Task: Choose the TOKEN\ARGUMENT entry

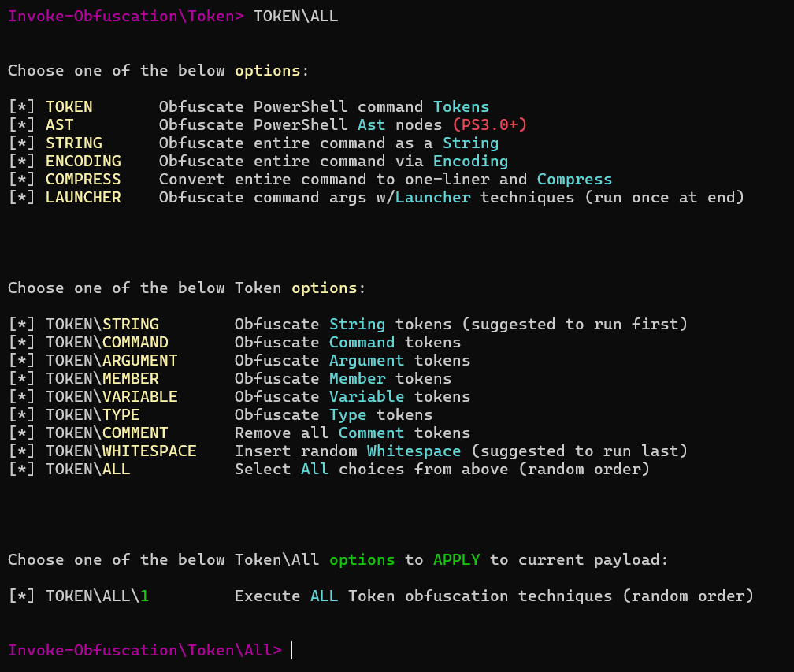Action: (111, 360)
